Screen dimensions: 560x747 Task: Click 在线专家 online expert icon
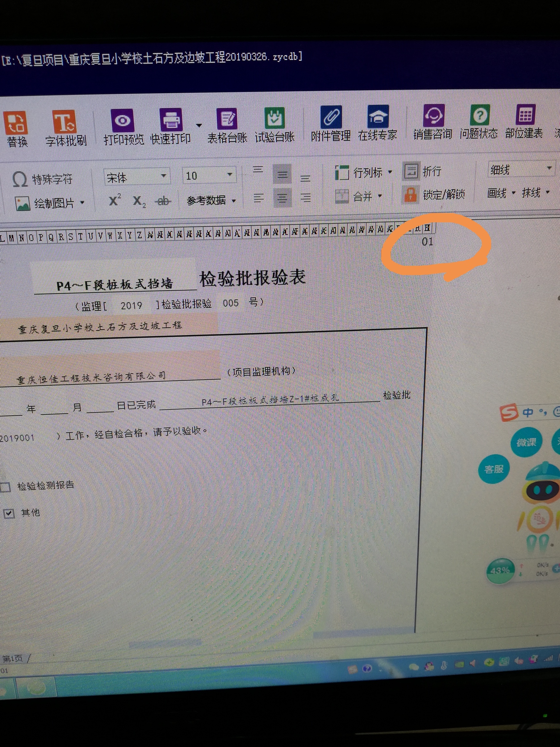point(378,116)
